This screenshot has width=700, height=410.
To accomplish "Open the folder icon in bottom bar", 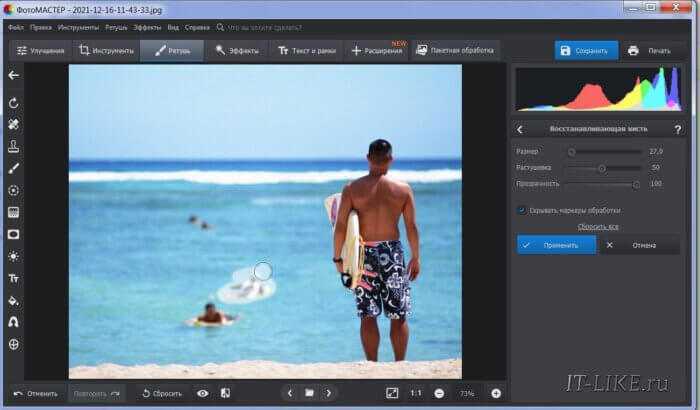I will coord(309,393).
